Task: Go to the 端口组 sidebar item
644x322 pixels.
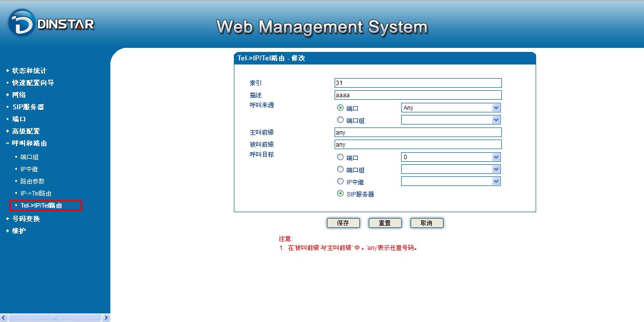Action: (29, 157)
